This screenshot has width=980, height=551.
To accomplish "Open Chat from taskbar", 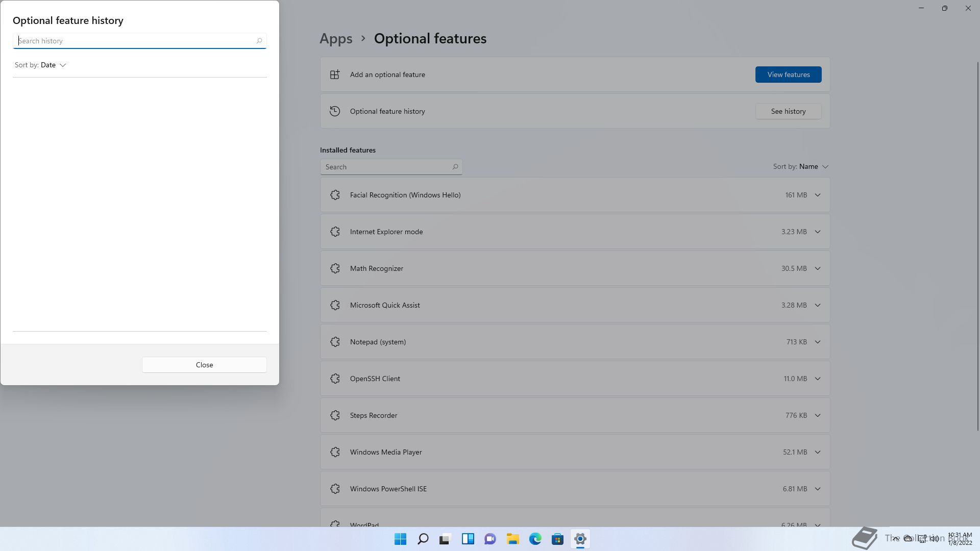I will pos(490,539).
